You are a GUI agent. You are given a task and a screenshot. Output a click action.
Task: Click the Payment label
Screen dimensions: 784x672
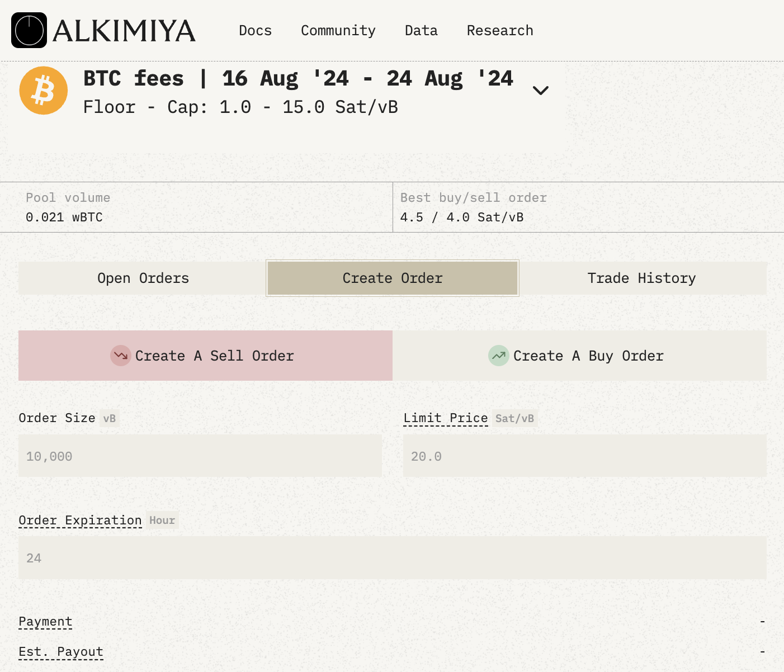point(45,622)
